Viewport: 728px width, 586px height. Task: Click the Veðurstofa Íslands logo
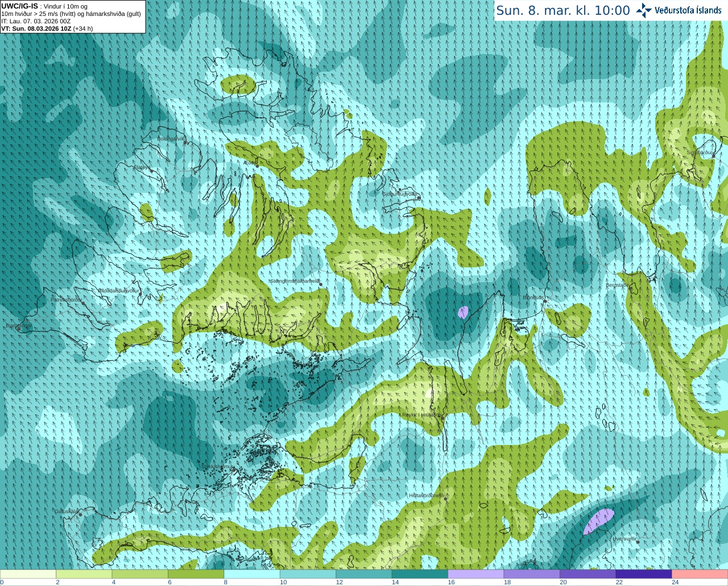point(679,10)
